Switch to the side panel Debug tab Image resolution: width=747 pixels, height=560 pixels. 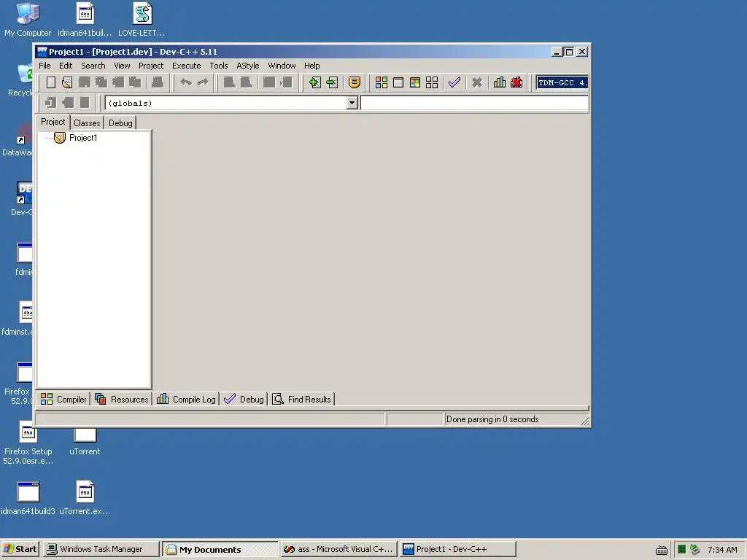[120, 122]
